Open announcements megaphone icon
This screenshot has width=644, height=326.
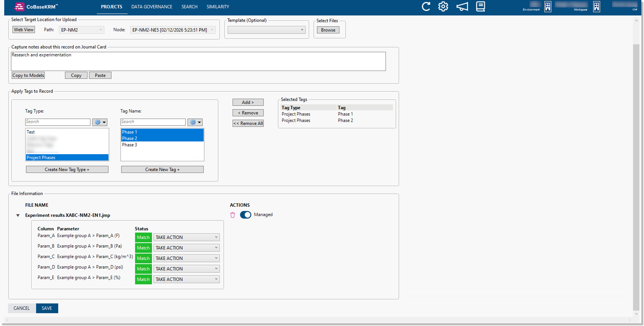462,7
